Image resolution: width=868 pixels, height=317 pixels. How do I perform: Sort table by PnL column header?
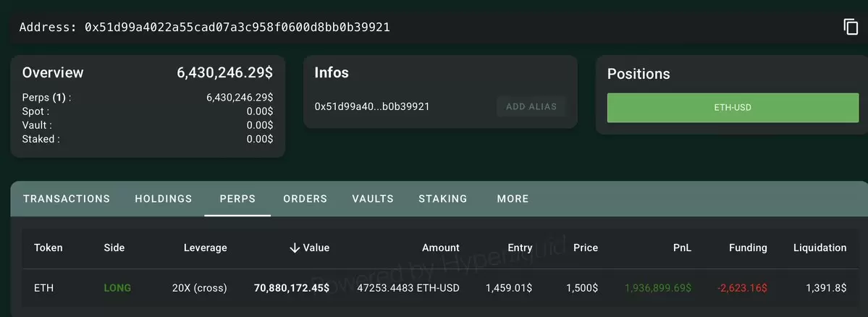(x=682, y=248)
